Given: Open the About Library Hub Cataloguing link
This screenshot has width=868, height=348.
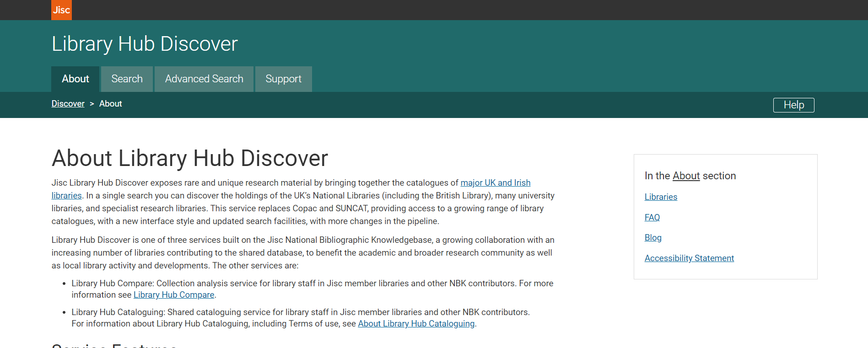Looking at the screenshot, I should pyautogui.click(x=416, y=324).
